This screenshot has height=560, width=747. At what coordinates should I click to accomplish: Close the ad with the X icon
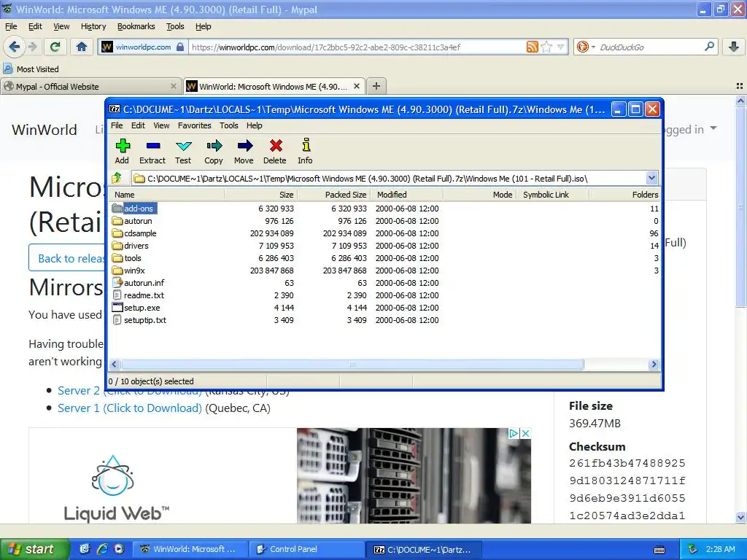coord(525,433)
